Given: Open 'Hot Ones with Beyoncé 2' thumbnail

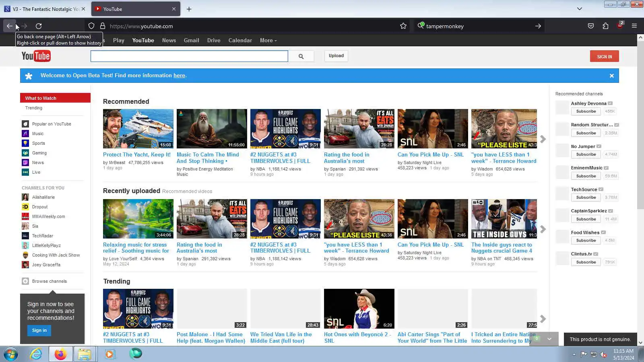Looking at the screenshot, I should tap(359, 309).
